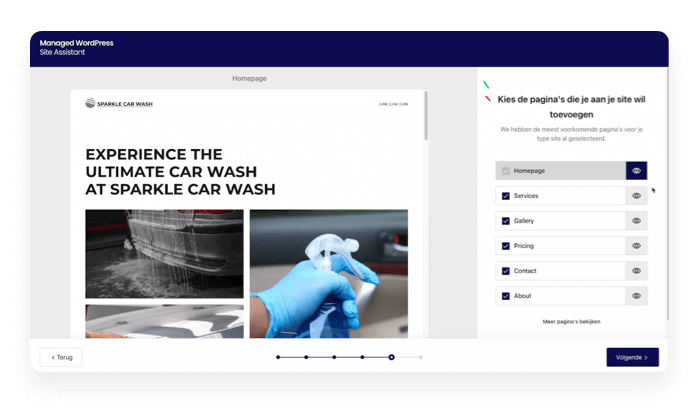The height and width of the screenshot is (420, 700).
Task: Uncheck the Services page checkbox
Action: coord(506,196)
